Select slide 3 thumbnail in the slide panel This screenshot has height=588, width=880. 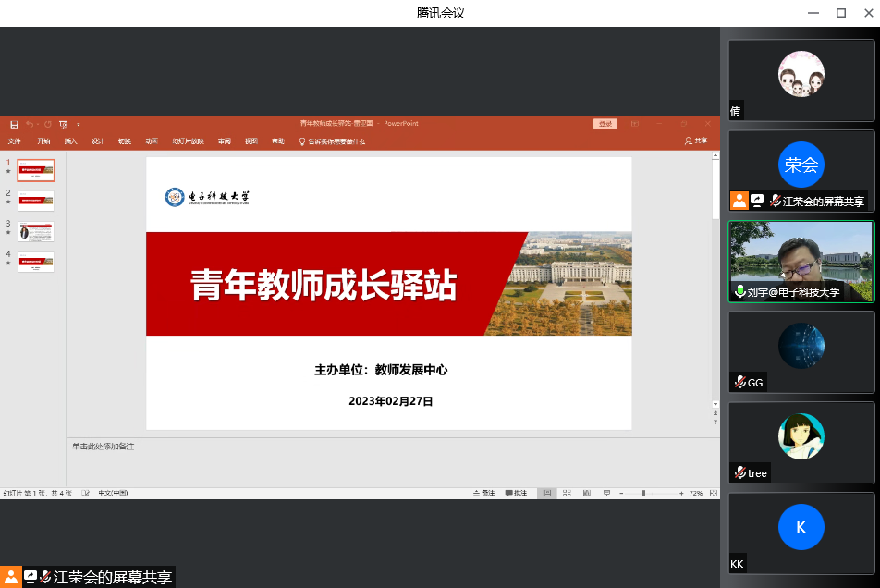coord(35,232)
